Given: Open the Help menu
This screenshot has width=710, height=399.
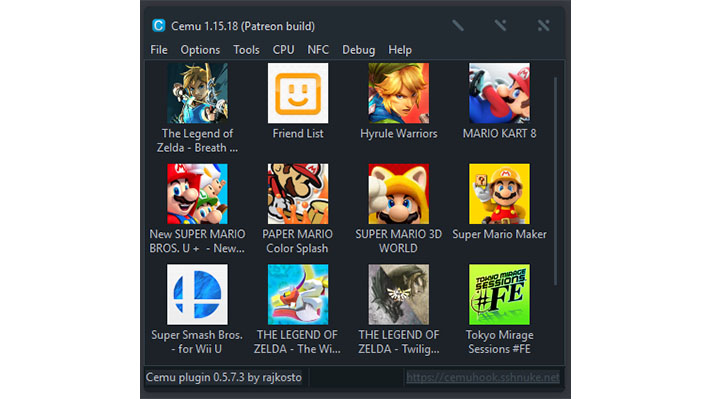Looking at the screenshot, I should [400, 50].
